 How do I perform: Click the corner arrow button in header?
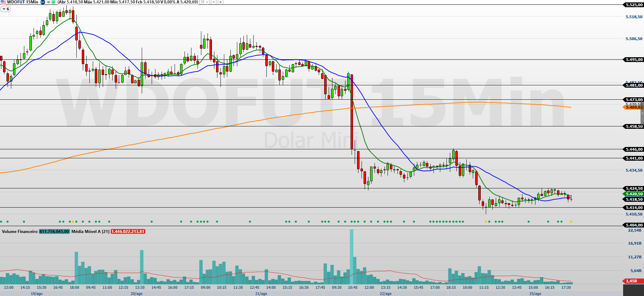point(214,2)
